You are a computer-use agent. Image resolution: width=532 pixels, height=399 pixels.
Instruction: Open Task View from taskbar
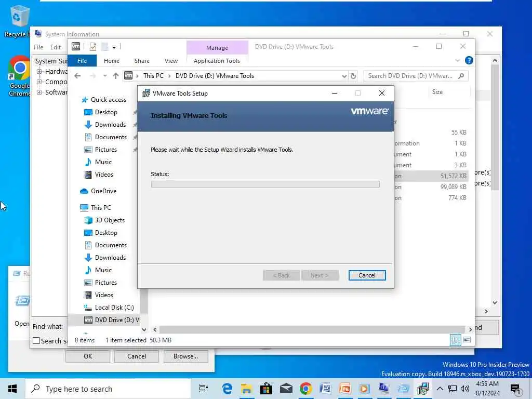point(204,389)
